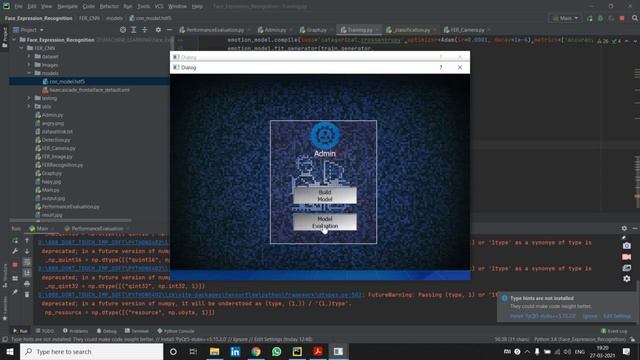640x360 pixels.
Task: Click the Debug bug icon in top toolbar
Action: coord(600,18)
